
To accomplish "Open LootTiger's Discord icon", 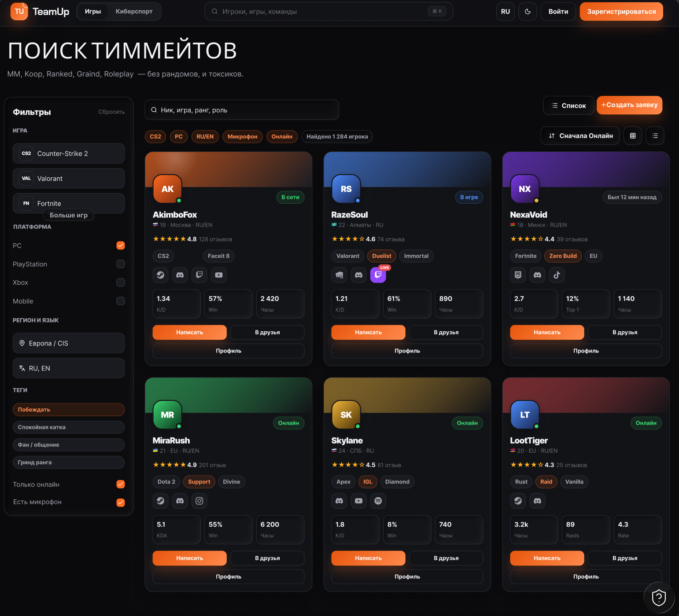I will click(x=538, y=501).
